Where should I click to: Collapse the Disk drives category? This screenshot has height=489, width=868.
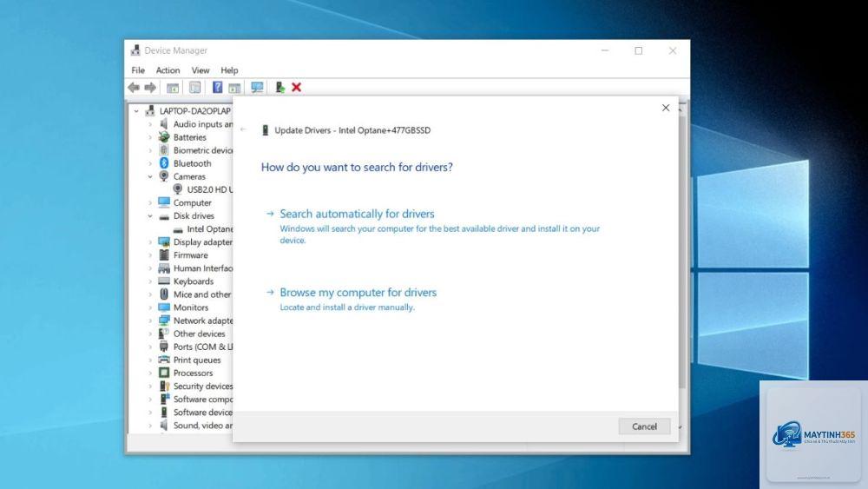coord(150,216)
